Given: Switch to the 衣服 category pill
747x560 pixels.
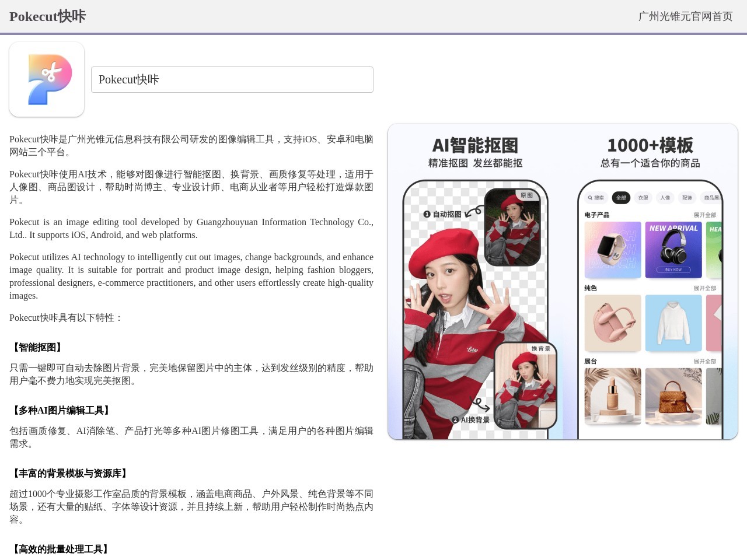Looking at the screenshot, I should (643, 198).
